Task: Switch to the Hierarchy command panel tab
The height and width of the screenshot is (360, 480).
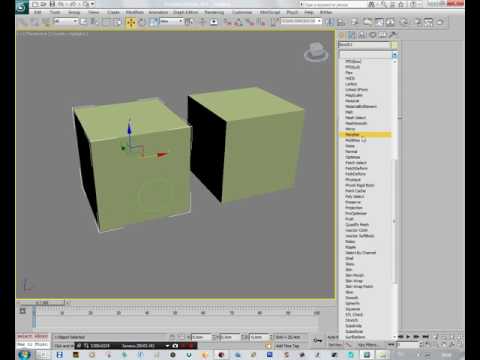Action: click(362, 35)
